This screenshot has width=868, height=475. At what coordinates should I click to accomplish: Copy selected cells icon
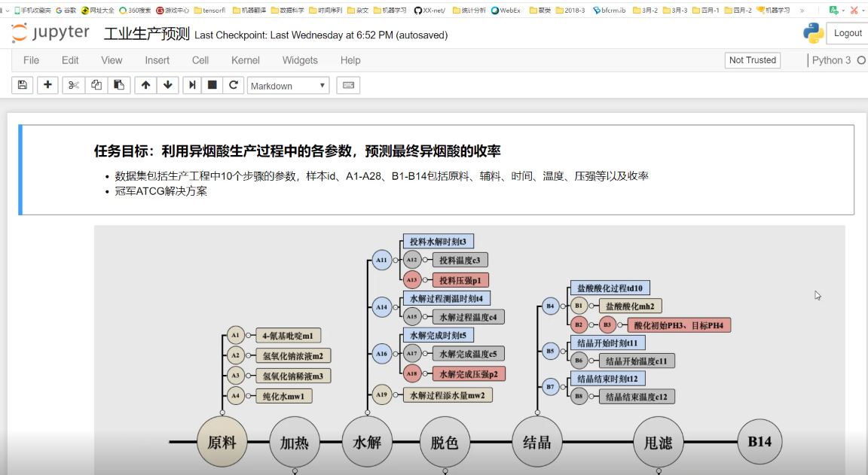click(96, 85)
